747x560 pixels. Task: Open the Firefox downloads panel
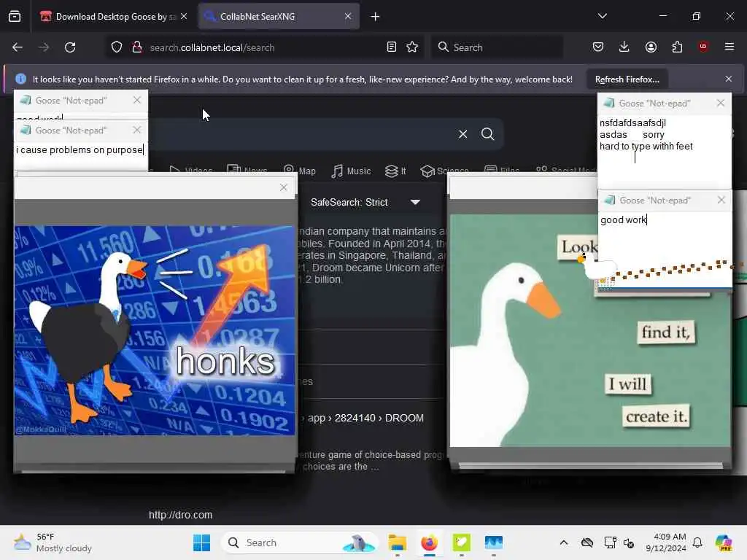tap(624, 47)
